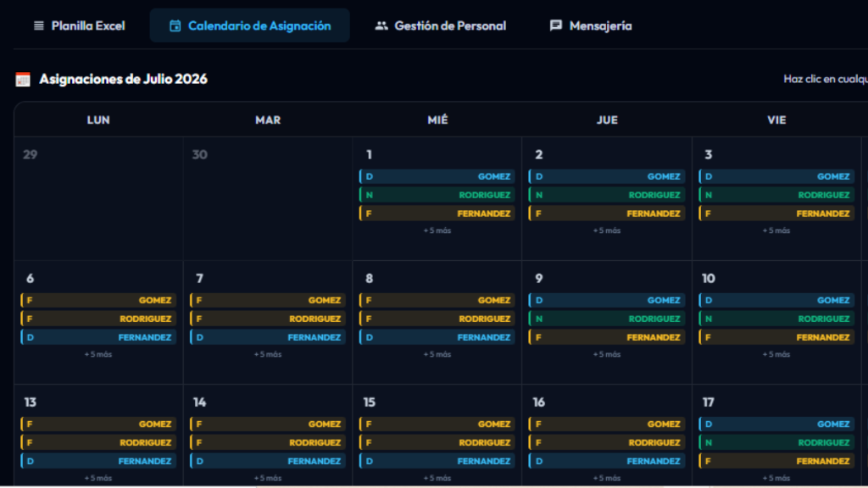Click RODRIGUEZ F shift on July 8
Screen dimensions: 868x488
click(x=437, y=319)
